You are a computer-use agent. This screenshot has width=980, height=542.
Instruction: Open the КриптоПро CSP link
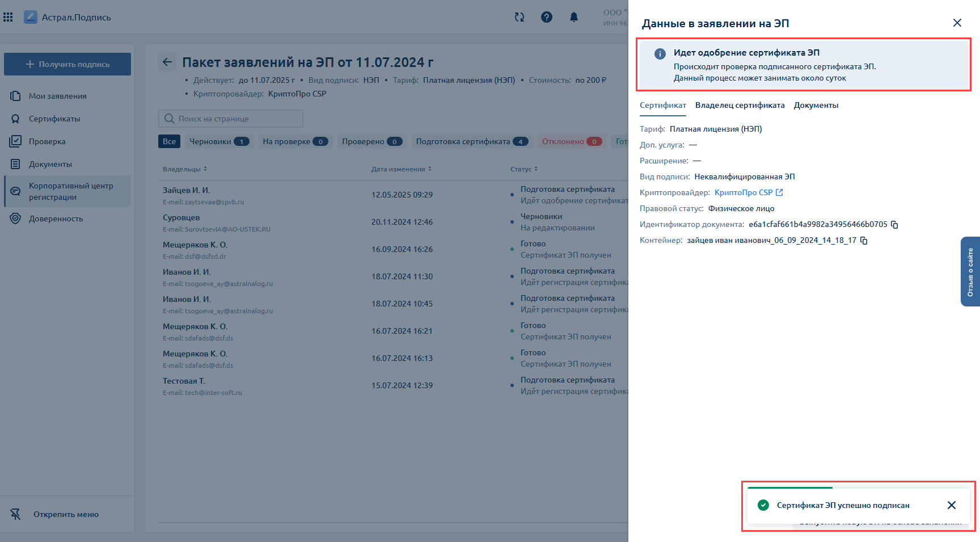[x=744, y=192]
